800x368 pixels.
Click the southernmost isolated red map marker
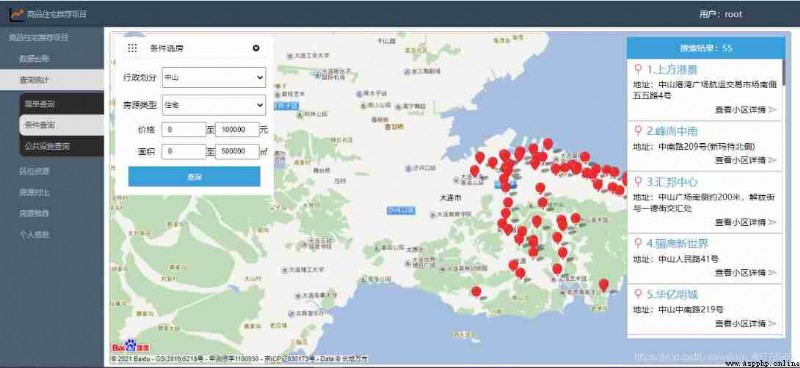coord(476,292)
